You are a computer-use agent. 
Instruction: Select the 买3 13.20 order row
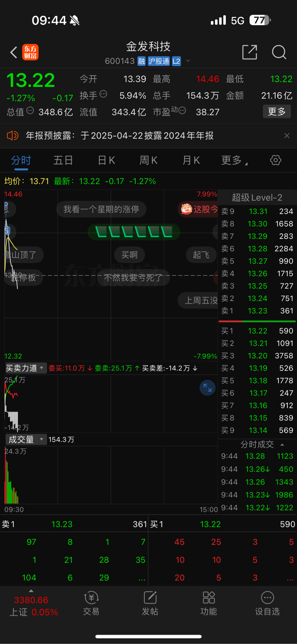257,355
